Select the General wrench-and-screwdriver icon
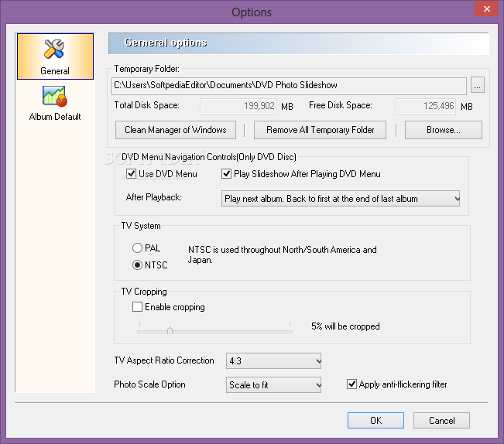This screenshot has width=504, height=444. click(x=54, y=50)
